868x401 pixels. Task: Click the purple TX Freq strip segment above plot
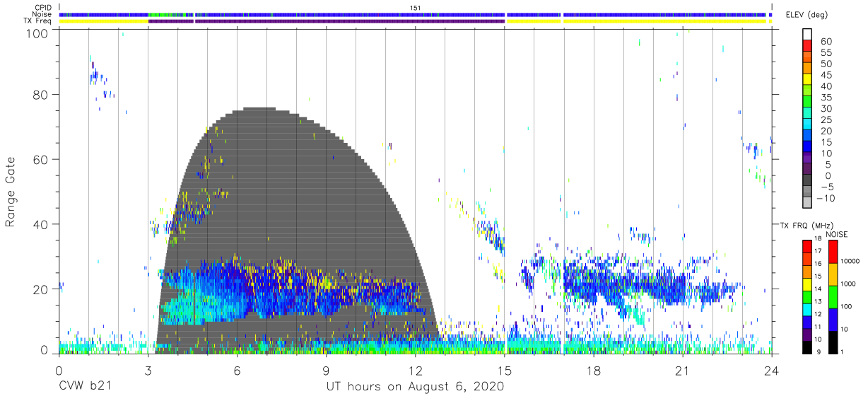tap(327, 21)
